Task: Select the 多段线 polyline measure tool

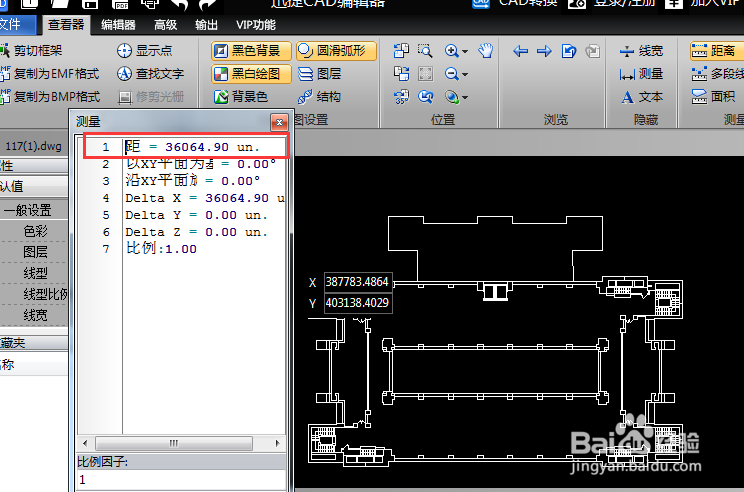Action: pos(717,74)
